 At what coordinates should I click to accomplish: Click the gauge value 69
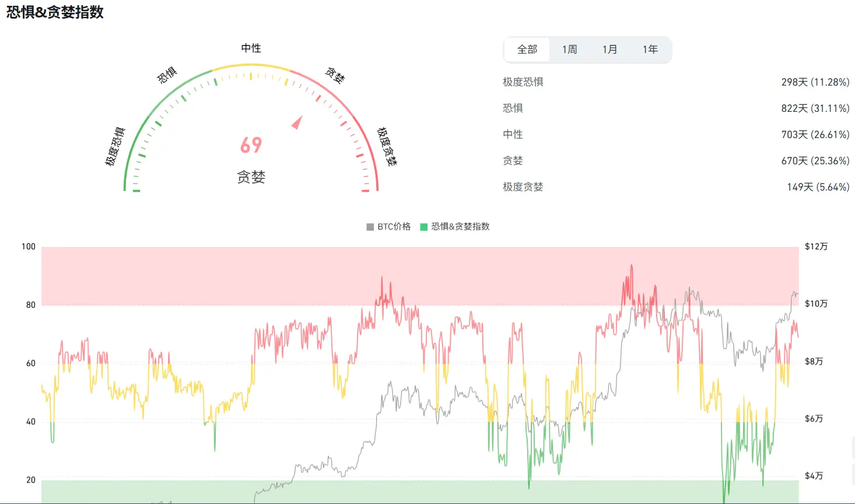(x=251, y=145)
